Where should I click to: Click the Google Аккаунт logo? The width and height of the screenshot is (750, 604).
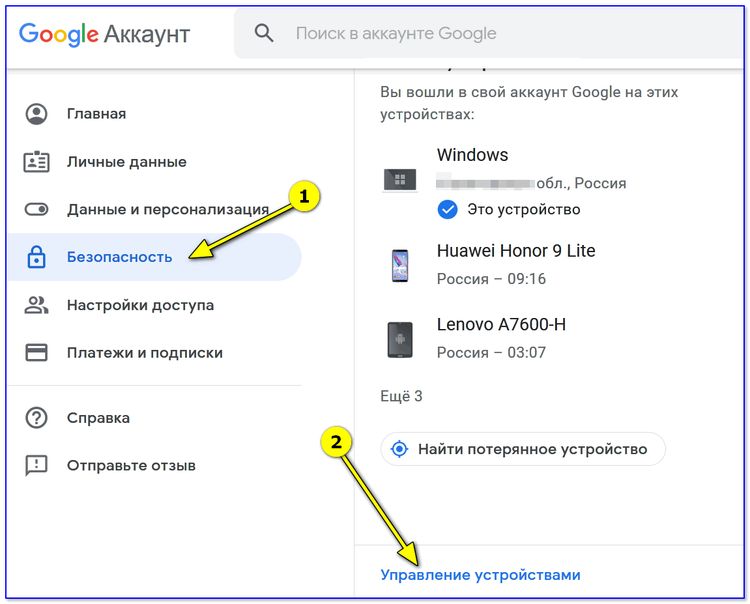coord(104,34)
